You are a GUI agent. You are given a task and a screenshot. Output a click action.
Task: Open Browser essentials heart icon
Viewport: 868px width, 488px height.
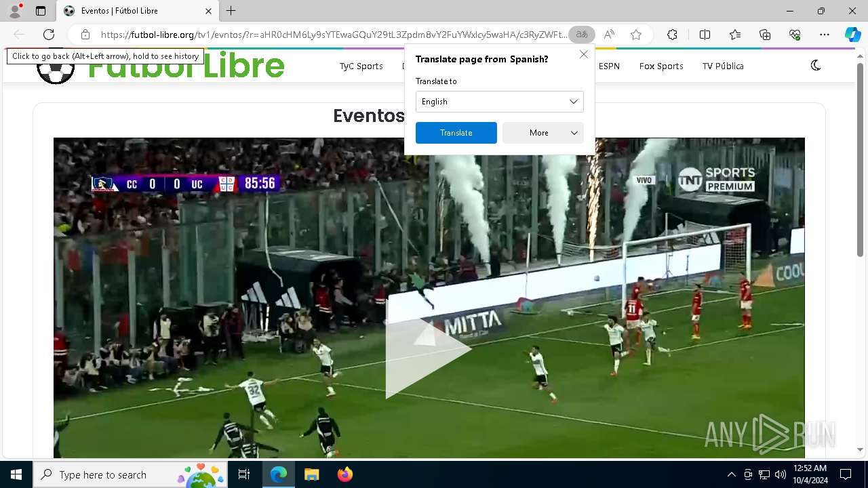coord(795,35)
